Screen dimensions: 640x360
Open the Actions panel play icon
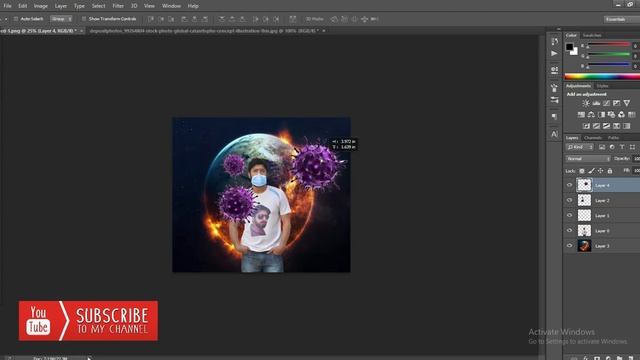[554, 53]
